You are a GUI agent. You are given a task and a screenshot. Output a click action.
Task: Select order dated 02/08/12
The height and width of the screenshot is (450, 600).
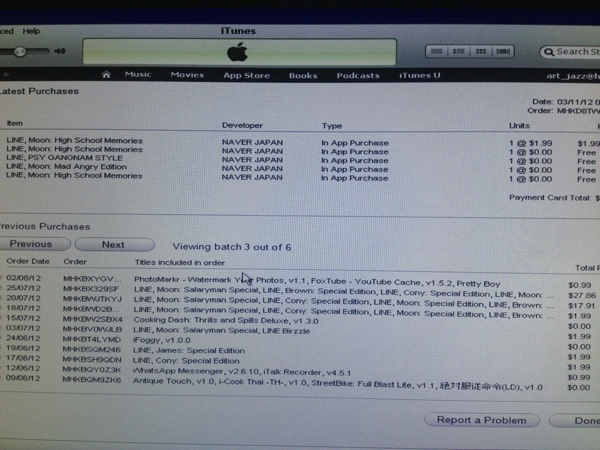[23, 278]
